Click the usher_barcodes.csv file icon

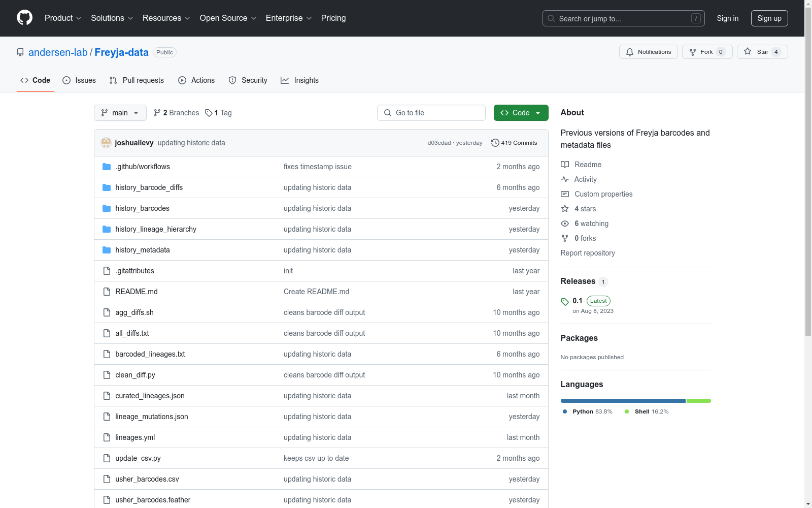pos(107,479)
